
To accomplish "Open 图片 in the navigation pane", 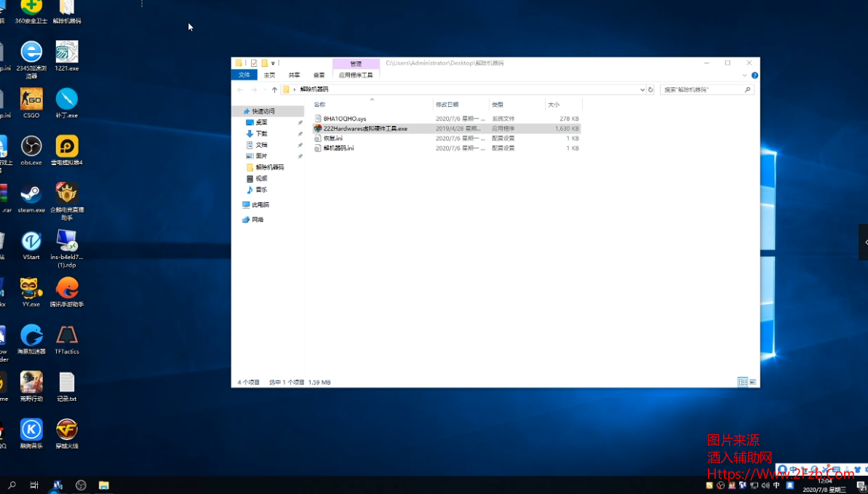I will pos(261,156).
